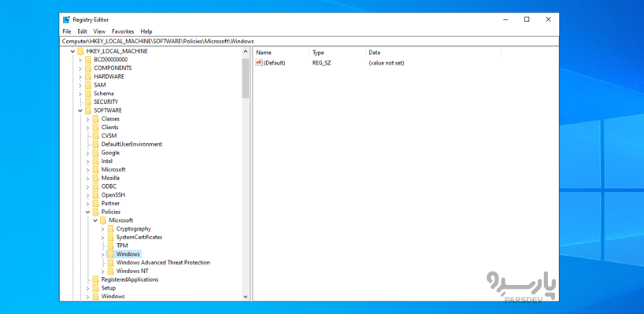Select the OpenSSH key
This screenshot has width=644, height=314.
(113, 195)
